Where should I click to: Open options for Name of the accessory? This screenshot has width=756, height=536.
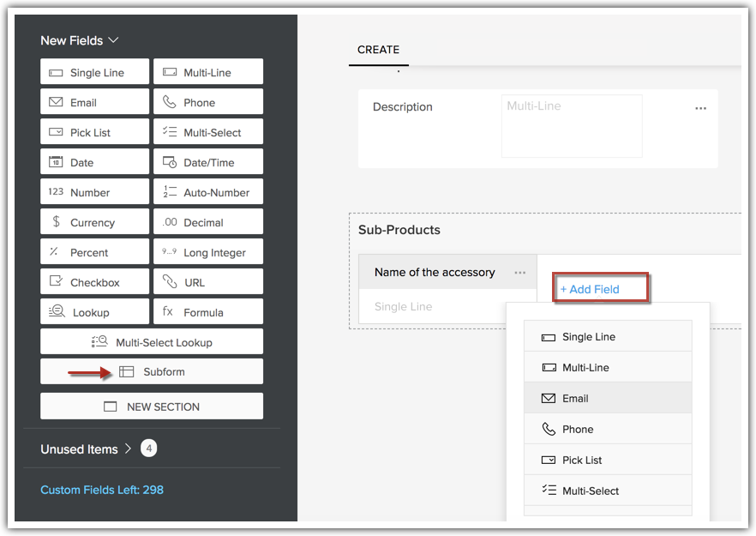click(x=519, y=273)
